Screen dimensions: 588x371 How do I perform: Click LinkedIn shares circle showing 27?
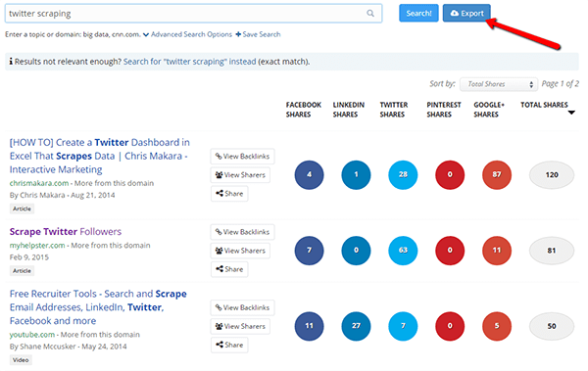pyautogui.click(x=356, y=326)
